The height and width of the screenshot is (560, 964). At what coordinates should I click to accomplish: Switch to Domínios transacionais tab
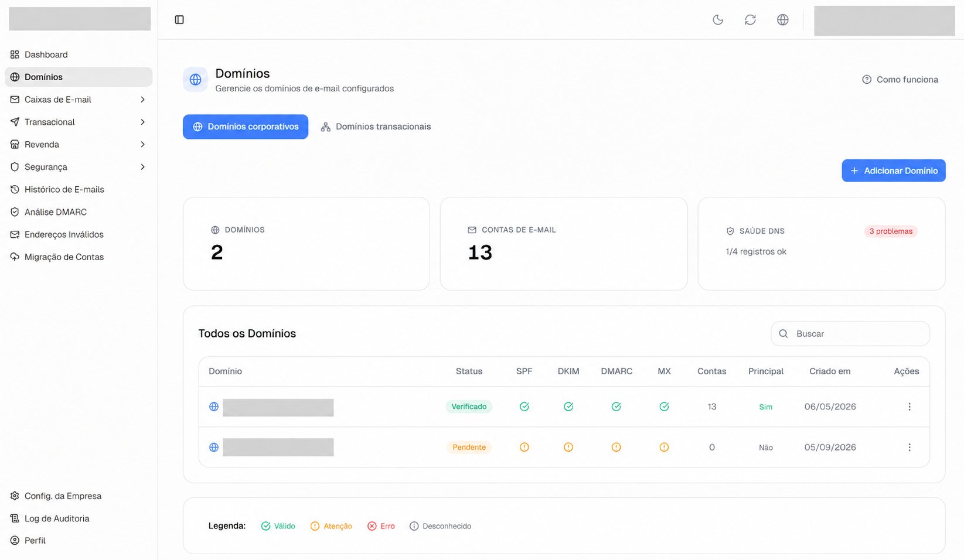coord(376,127)
